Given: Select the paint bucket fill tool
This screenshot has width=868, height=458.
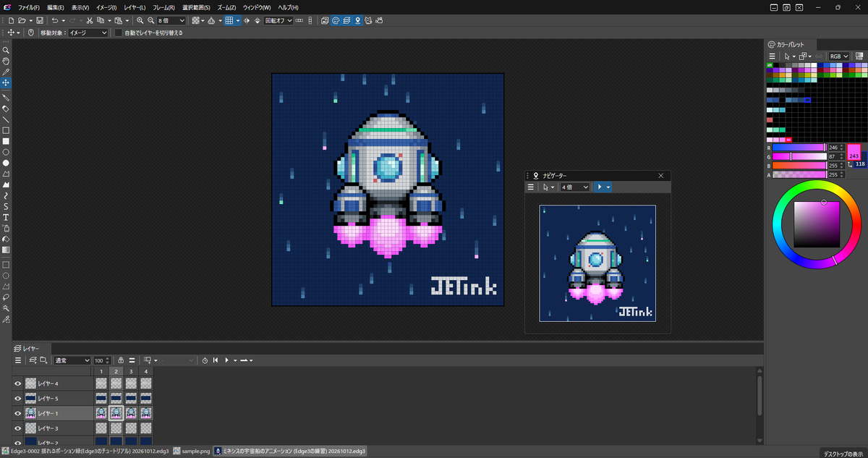Looking at the screenshot, I should click(x=6, y=239).
